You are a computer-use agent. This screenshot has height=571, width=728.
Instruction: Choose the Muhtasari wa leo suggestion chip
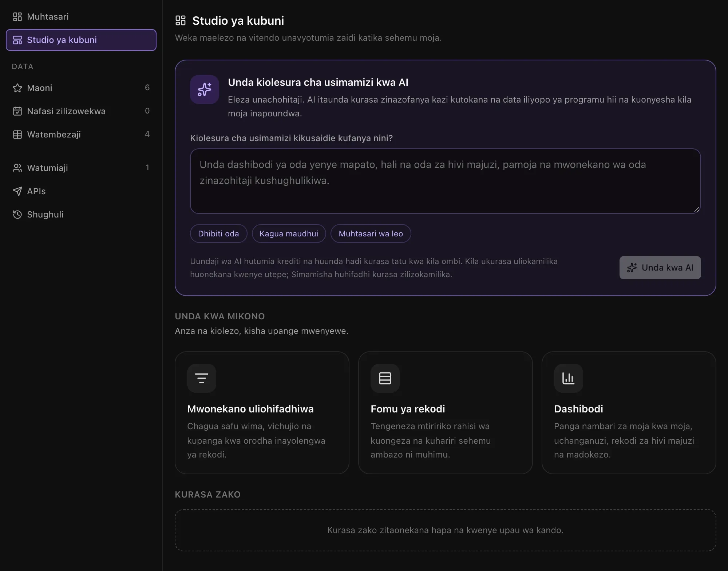click(371, 233)
